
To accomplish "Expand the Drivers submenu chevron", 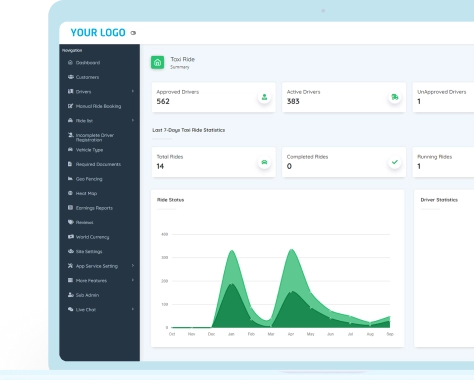I will [x=133, y=91].
